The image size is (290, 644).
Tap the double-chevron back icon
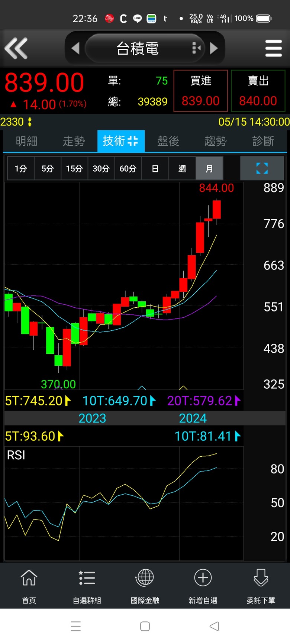pos(16,48)
